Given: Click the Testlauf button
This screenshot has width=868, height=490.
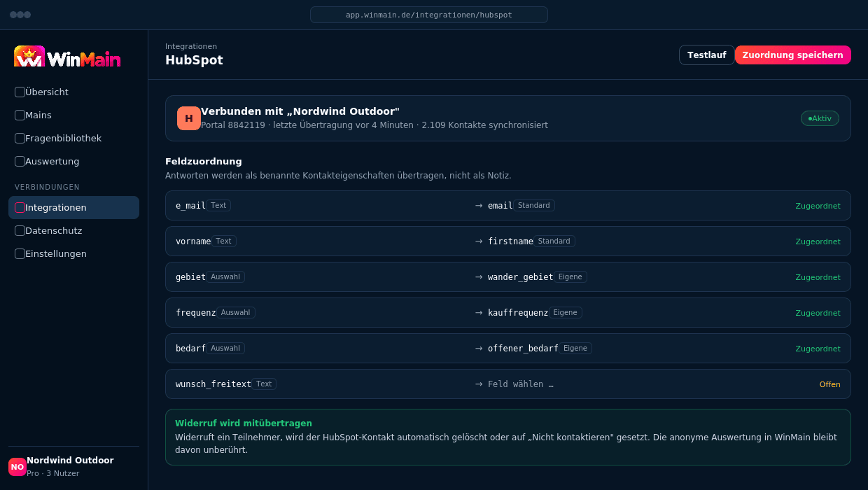Looking at the screenshot, I should click(707, 55).
